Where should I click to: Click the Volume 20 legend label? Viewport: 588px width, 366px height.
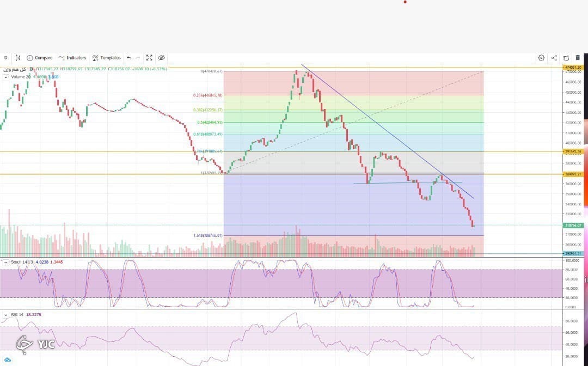[x=21, y=77]
